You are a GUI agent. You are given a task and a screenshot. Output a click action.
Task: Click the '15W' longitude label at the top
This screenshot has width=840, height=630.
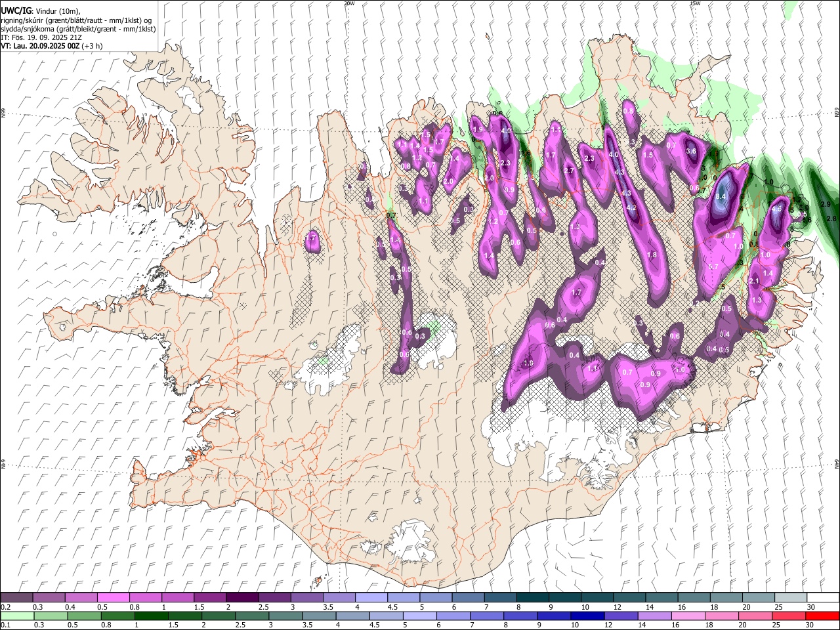pos(696,3)
